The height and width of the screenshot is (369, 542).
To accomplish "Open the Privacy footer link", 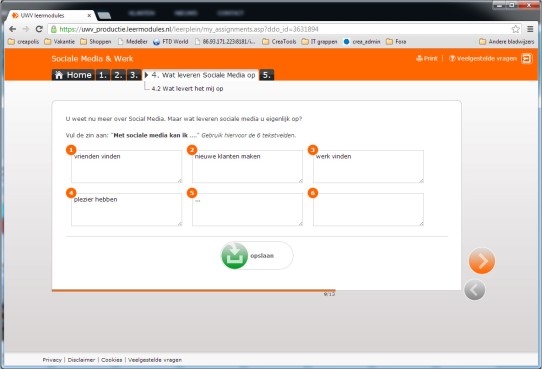I will click(52, 360).
